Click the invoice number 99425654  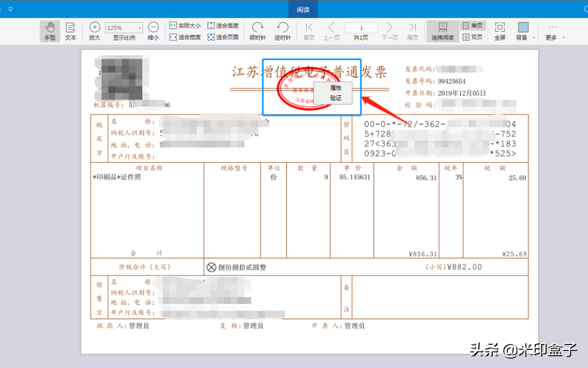tap(452, 81)
